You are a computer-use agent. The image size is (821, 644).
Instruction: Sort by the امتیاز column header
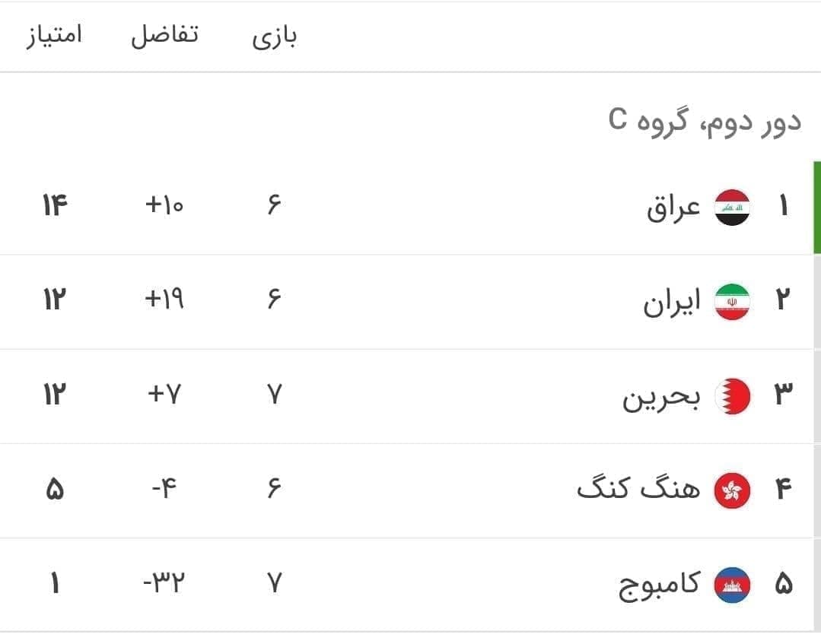(x=54, y=36)
